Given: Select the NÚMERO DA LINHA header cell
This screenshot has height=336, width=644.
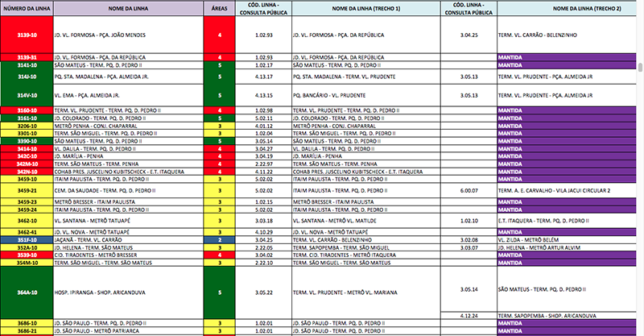Looking at the screenshot, I should [27, 8].
